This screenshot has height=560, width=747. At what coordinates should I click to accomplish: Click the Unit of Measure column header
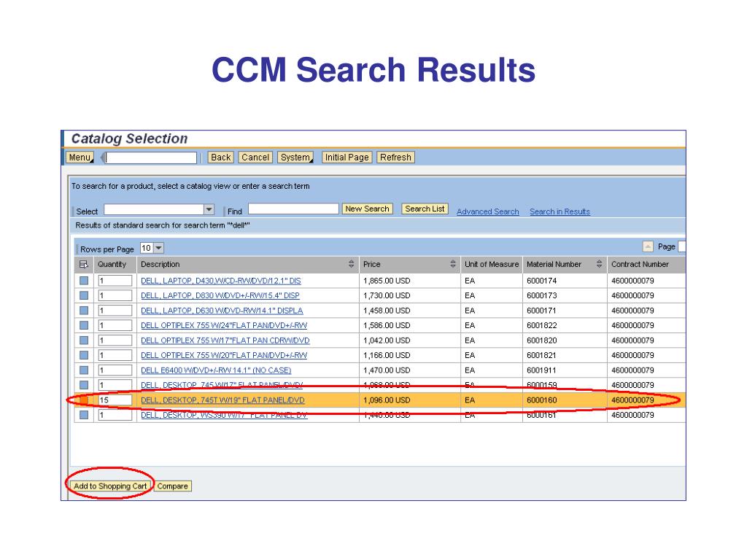pyautogui.click(x=492, y=264)
